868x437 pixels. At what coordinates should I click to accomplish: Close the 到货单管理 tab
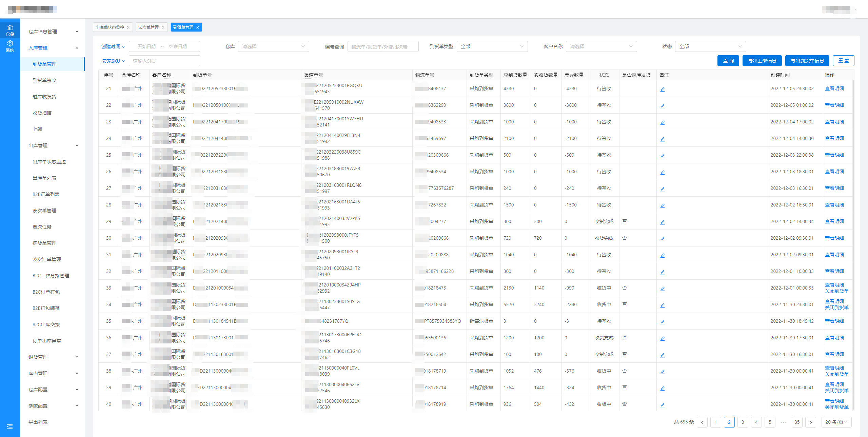(x=198, y=27)
